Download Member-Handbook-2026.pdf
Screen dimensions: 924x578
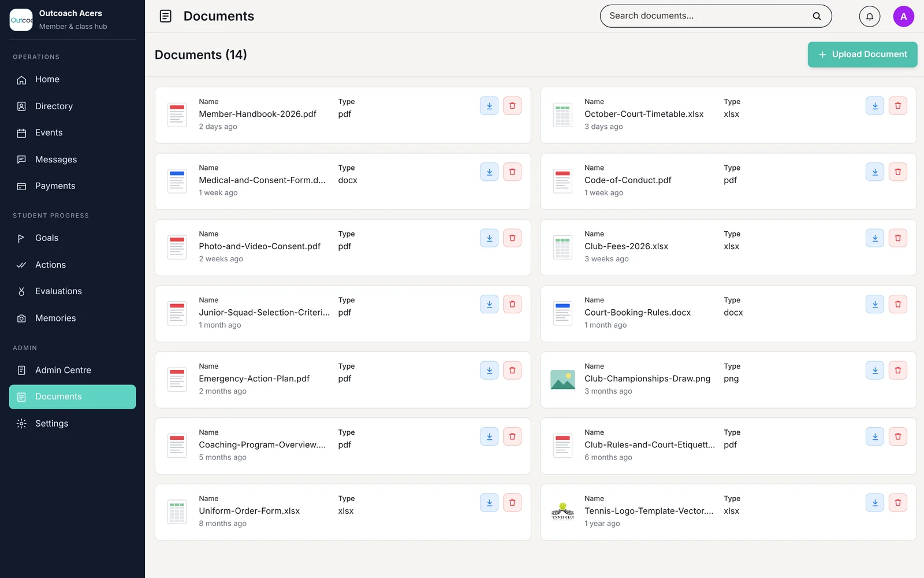489,106
